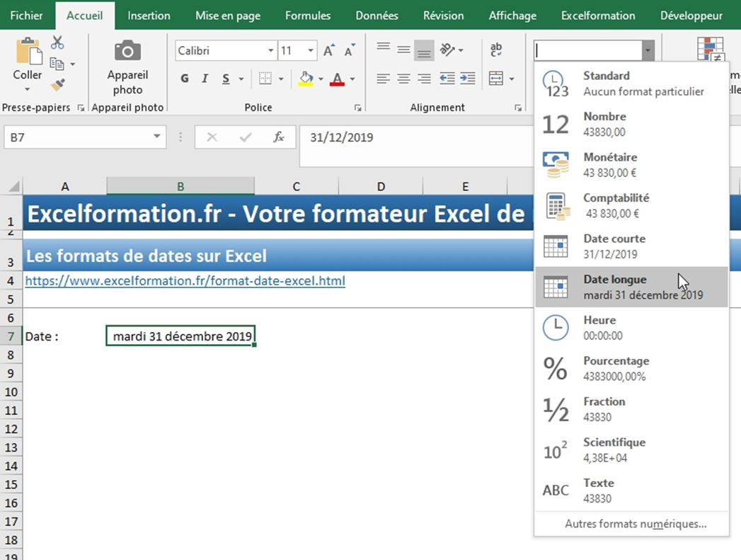Switch to the Données tab

pyautogui.click(x=377, y=16)
